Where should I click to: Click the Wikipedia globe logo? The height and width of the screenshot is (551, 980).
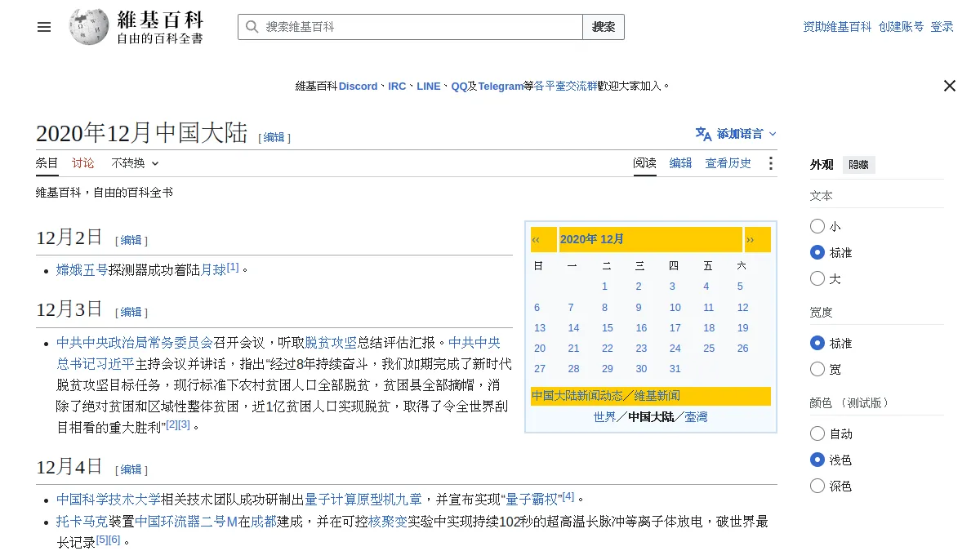click(x=89, y=27)
